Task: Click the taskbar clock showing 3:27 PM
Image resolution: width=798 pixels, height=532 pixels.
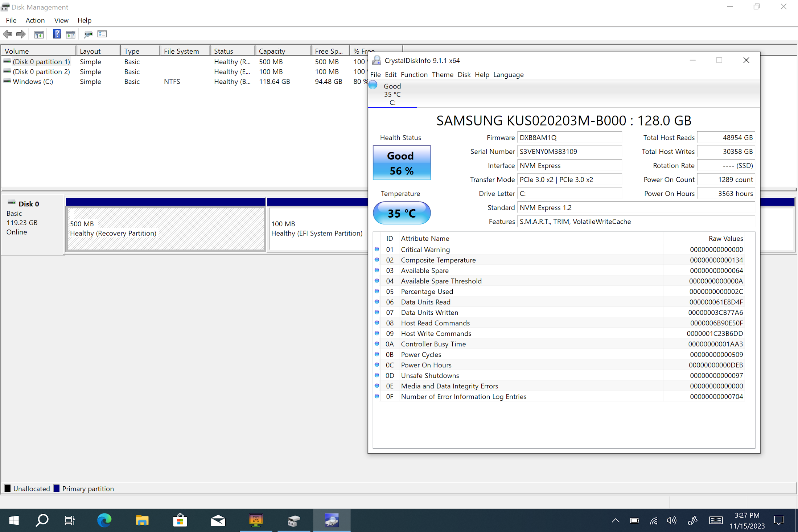Action: 747,520
